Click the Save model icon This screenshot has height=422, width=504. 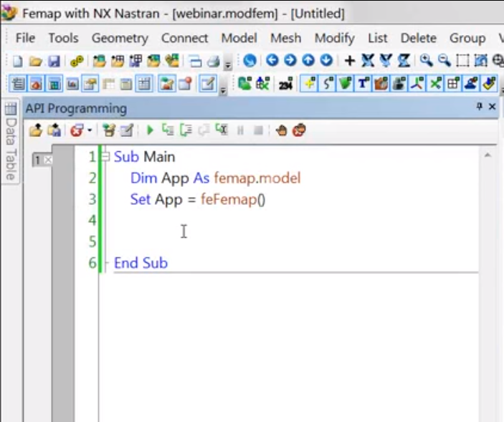click(54, 62)
